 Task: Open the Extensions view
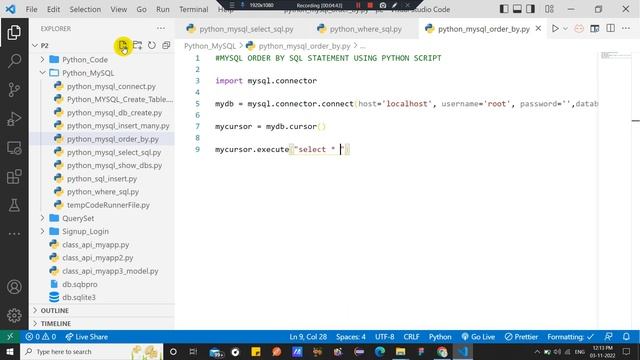pos(14,177)
